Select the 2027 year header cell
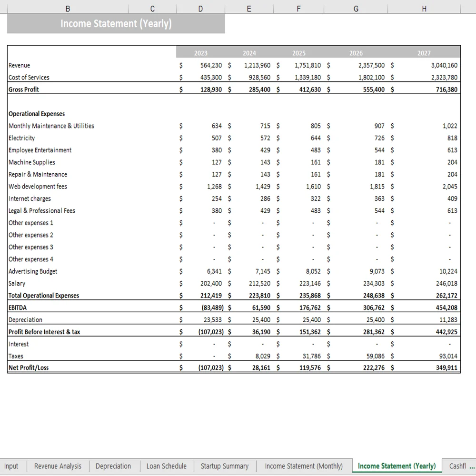Image resolution: width=476 pixels, height=476 pixels. tap(424, 53)
